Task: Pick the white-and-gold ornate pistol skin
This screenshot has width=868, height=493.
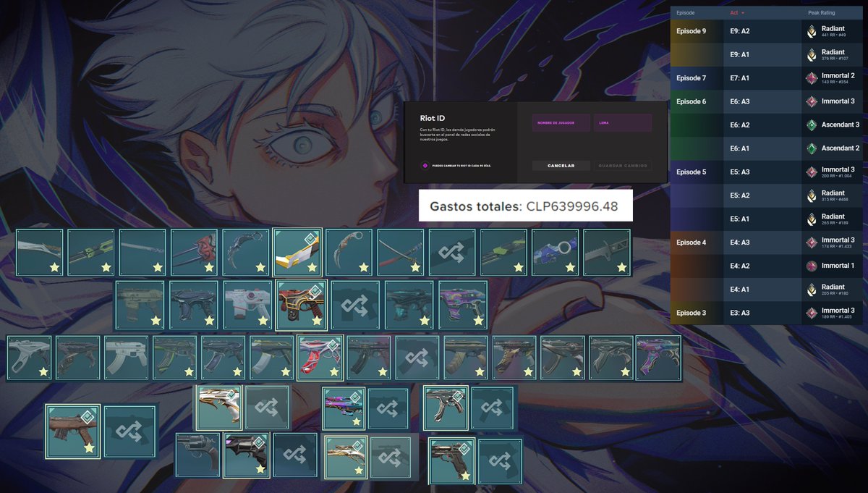Action: pos(218,408)
